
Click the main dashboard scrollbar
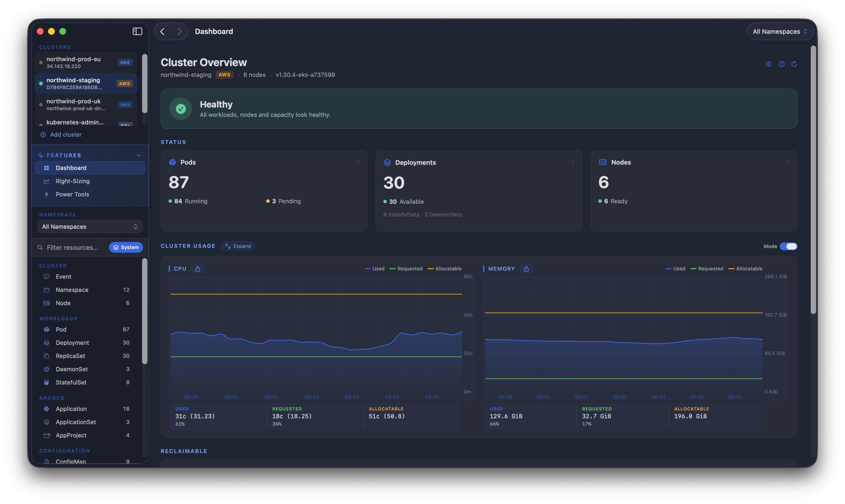(813, 180)
